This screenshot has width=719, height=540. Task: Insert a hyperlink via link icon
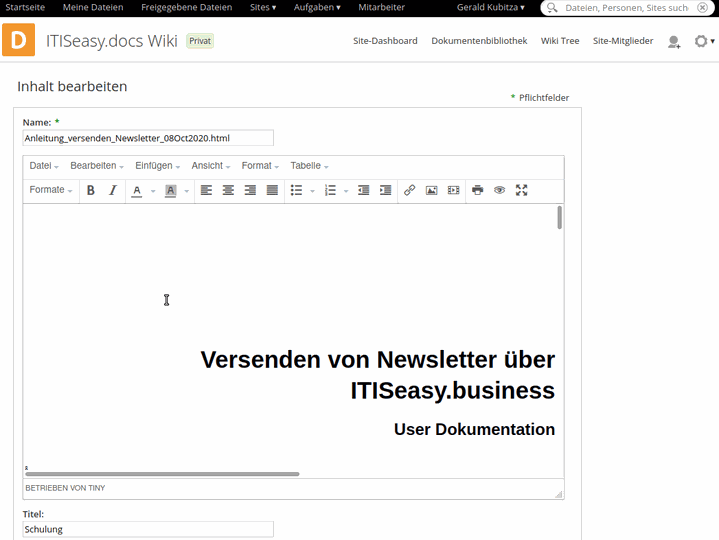409,190
